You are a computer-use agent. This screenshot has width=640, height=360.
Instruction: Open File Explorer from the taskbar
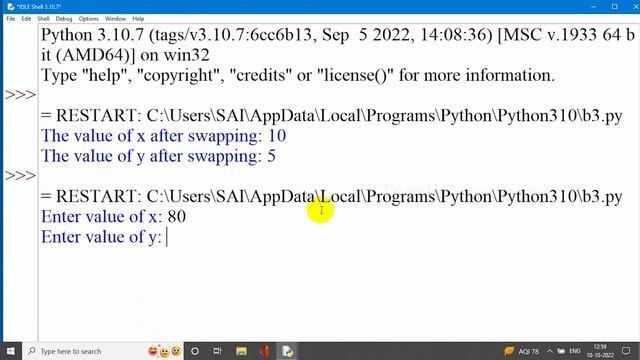(x=241, y=351)
